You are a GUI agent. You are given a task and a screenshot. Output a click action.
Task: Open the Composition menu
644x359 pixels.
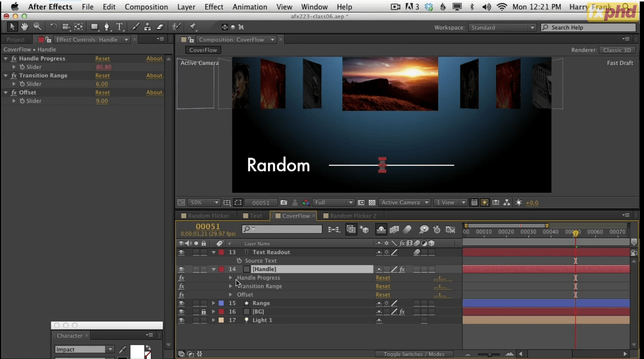pyautogui.click(x=146, y=7)
